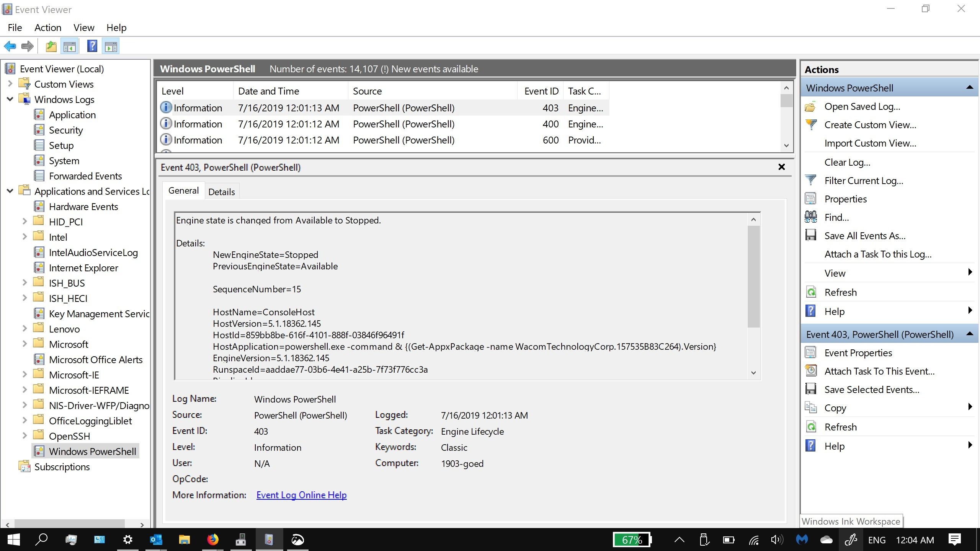
Task: Close the Event 403 preview pane
Action: point(782,167)
